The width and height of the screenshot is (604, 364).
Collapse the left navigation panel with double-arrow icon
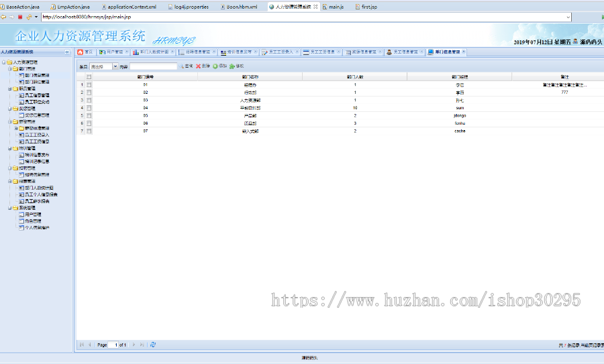tap(67, 52)
